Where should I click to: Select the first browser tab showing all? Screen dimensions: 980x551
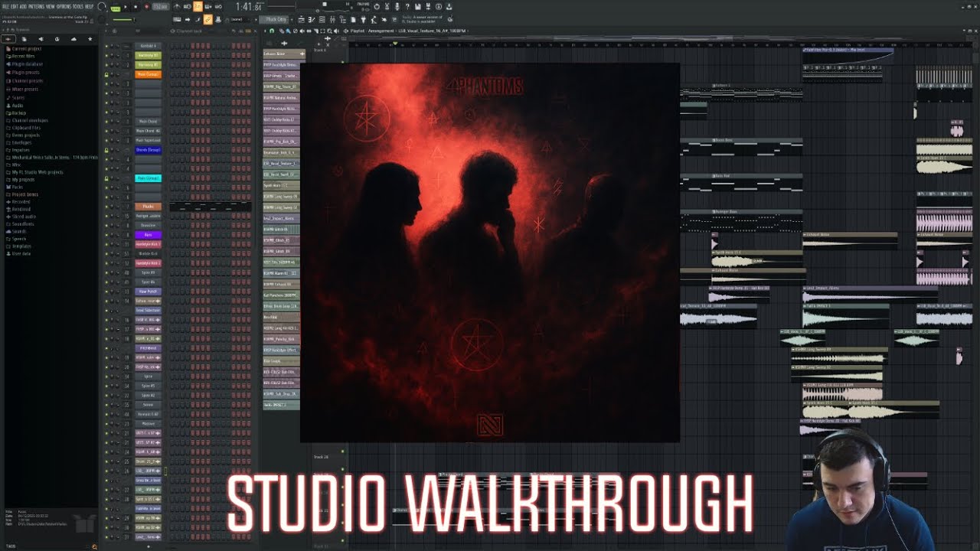[x=8, y=39]
